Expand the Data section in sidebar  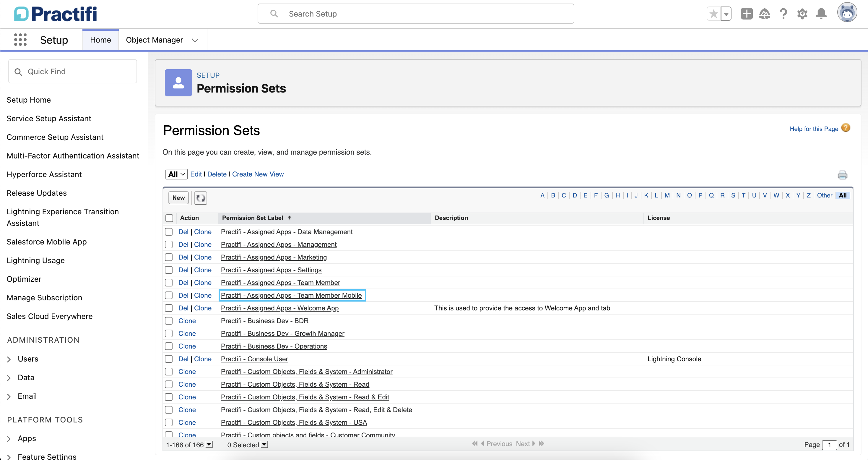point(9,378)
